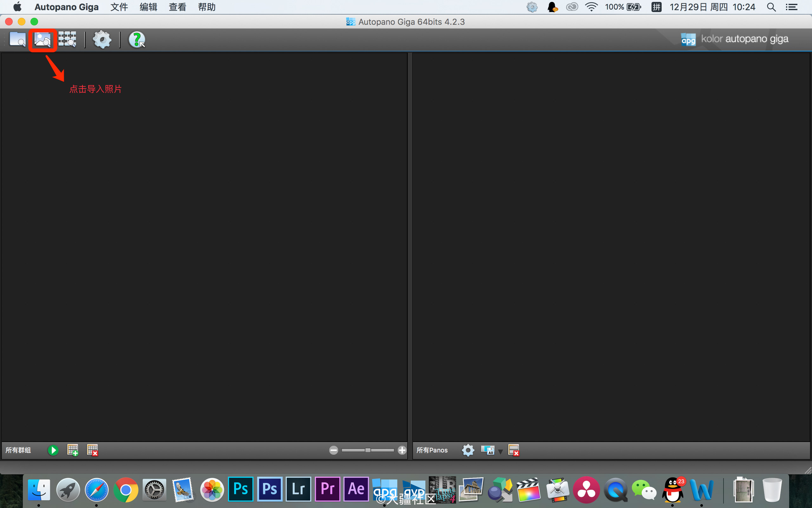
Task: Open Finder from the Dock
Action: [39, 490]
